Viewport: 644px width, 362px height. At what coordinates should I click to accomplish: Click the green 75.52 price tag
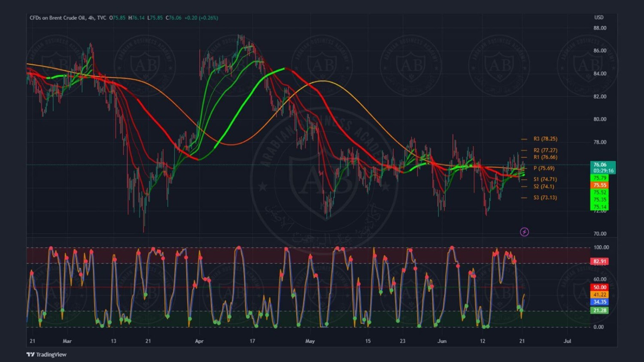(600, 193)
